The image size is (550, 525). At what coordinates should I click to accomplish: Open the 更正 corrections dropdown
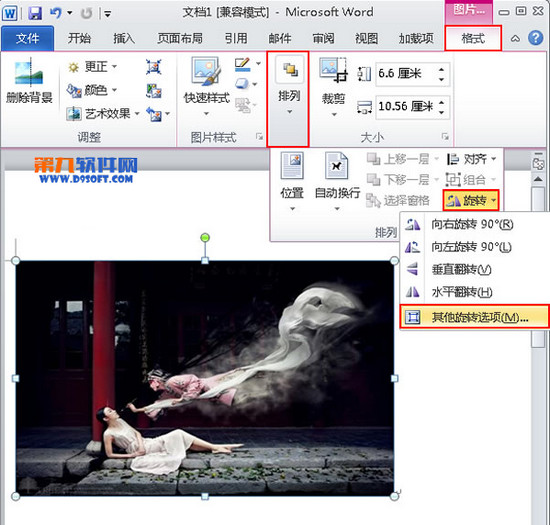pyautogui.click(x=93, y=67)
